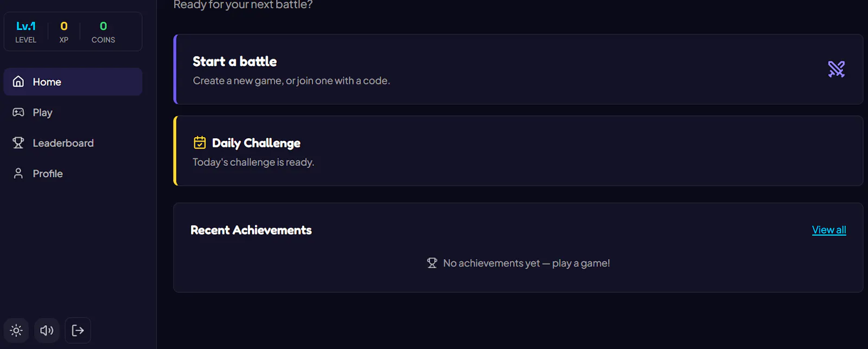This screenshot has width=868, height=349.
Task: Open the Daily Challenge card
Action: point(518,151)
